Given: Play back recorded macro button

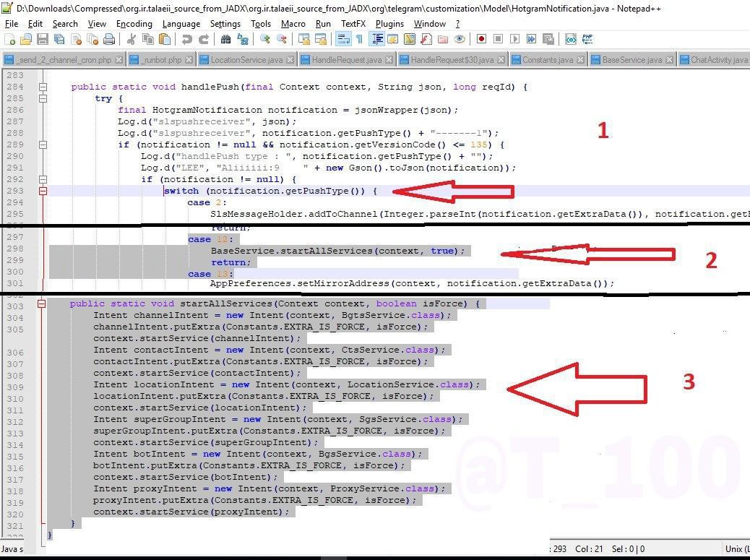Looking at the screenshot, I should 514,39.
